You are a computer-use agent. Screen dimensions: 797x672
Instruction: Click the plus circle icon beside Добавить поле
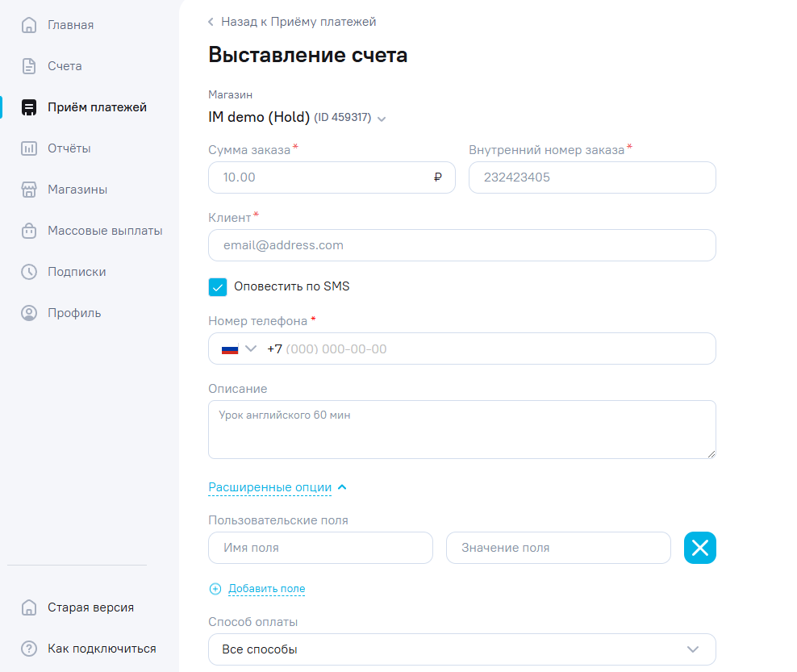tap(215, 589)
